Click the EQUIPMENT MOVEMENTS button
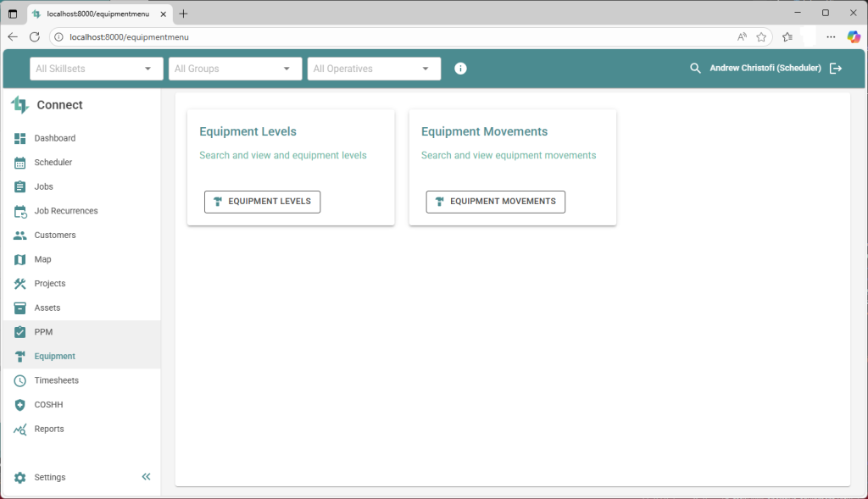Viewport: 868px width, 499px height. (495, 202)
